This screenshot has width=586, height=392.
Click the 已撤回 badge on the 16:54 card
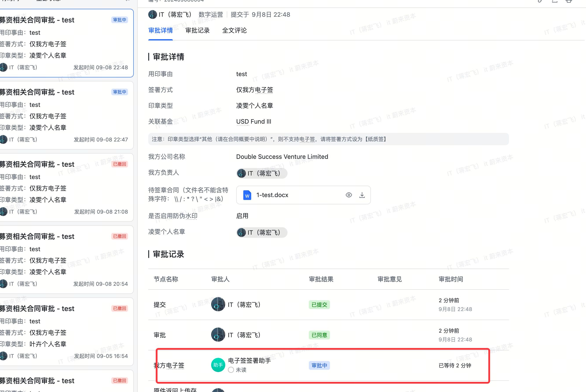tap(120, 308)
